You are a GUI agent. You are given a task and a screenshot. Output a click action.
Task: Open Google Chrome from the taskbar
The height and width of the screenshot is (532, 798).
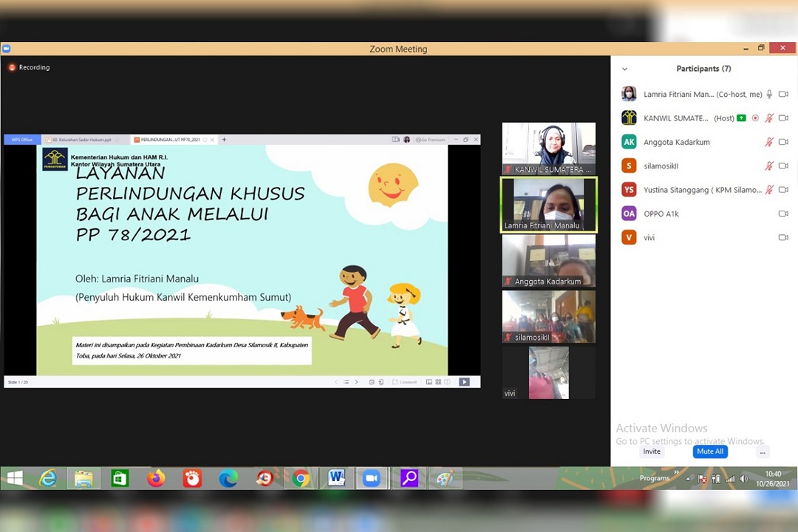300,479
